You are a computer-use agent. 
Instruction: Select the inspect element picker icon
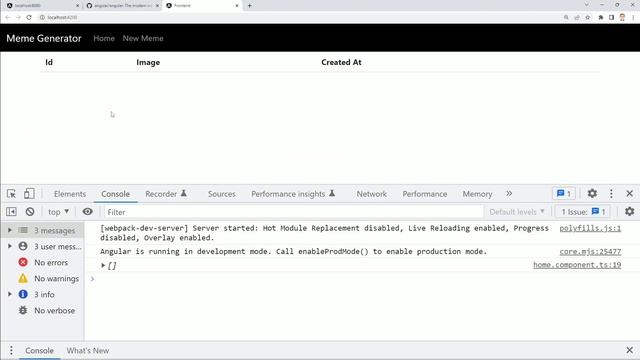tap(11, 194)
